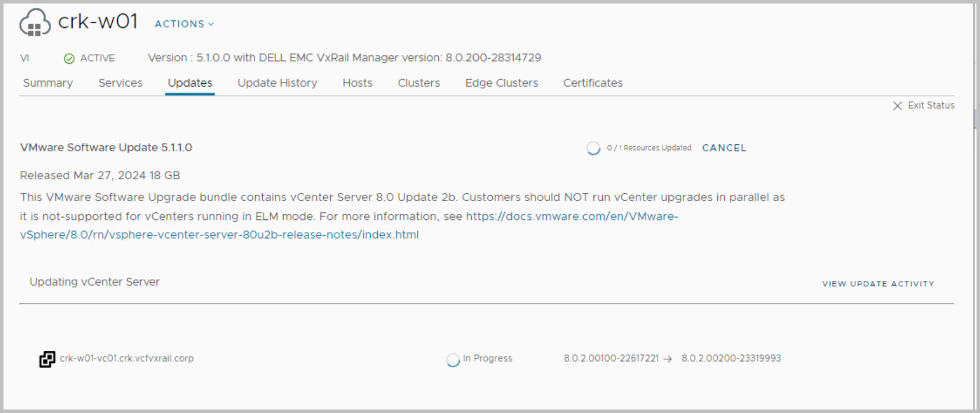Screen dimensions: 980x413
Task: Click VIEW UPDATE ACTIVITY link
Action: pyautogui.click(x=878, y=284)
